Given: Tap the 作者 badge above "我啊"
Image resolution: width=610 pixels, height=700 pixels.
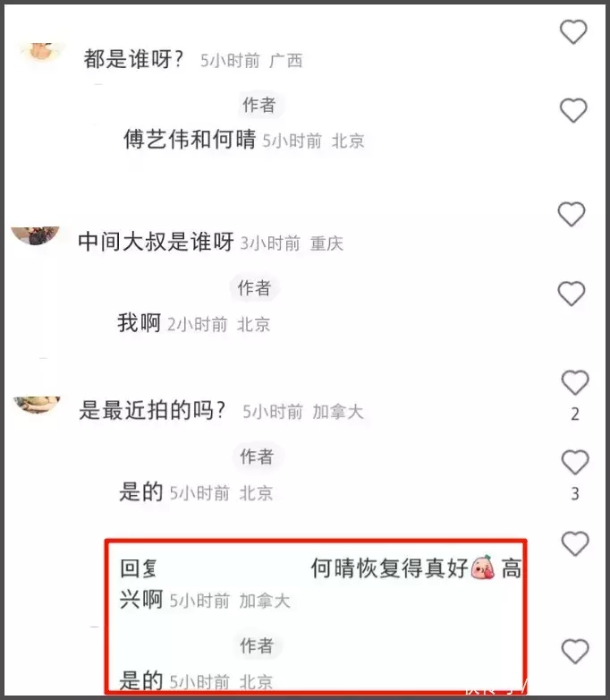Looking at the screenshot, I should coord(254,288).
